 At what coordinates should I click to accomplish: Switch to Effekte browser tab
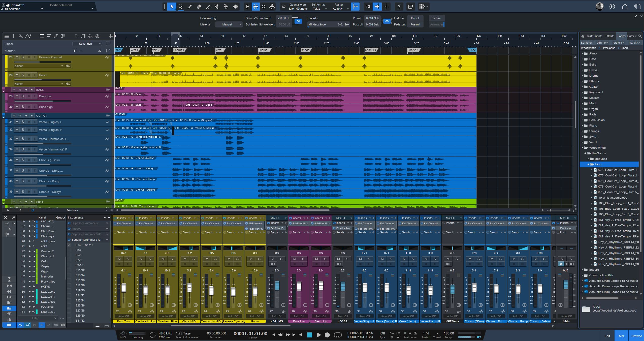click(610, 36)
